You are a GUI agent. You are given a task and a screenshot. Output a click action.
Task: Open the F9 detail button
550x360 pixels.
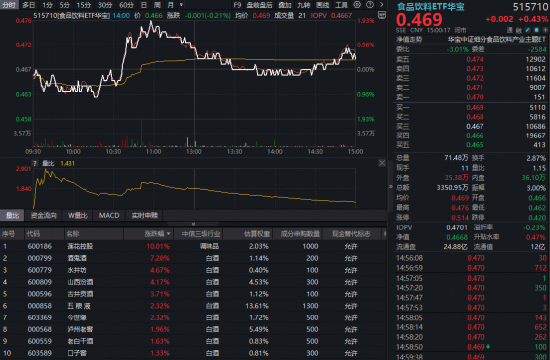coord(237,5)
